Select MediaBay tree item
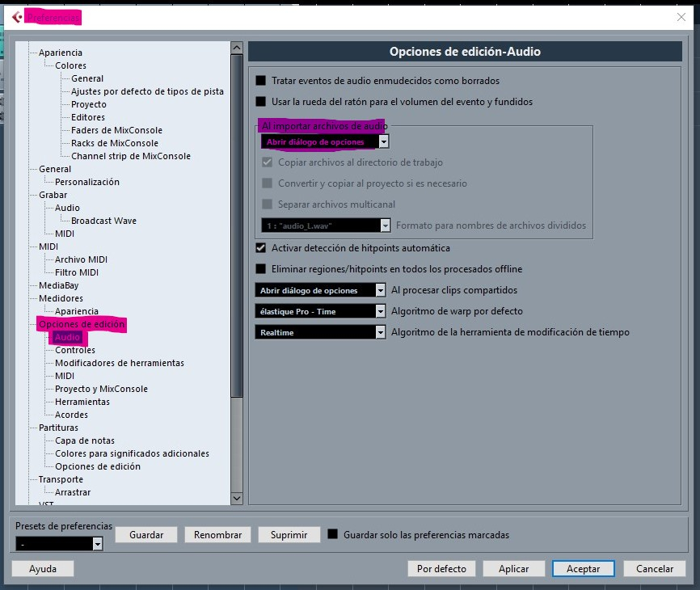 [x=58, y=285]
